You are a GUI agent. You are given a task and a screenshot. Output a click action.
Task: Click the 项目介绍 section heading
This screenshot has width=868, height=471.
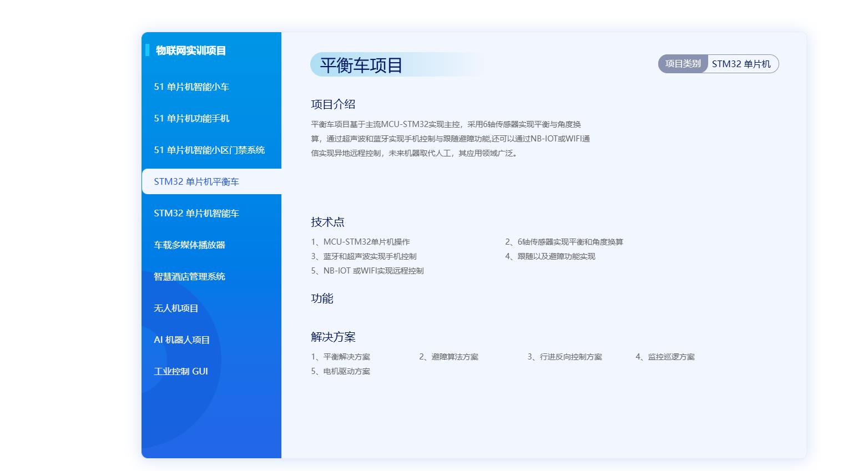point(333,104)
